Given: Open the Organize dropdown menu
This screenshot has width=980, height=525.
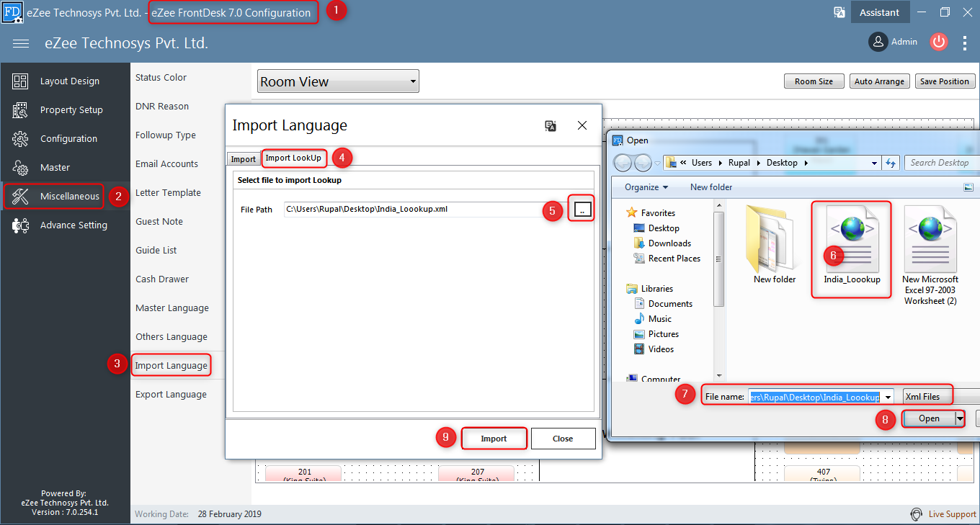Looking at the screenshot, I should [x=646, y=187].
